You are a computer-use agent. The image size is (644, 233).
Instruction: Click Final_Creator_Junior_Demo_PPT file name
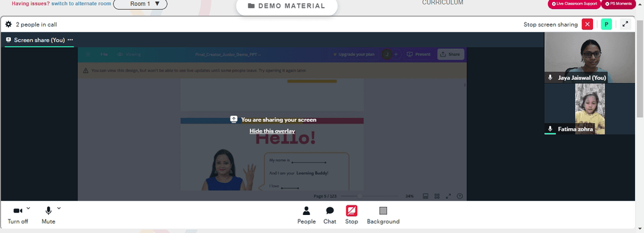point(228,55)
